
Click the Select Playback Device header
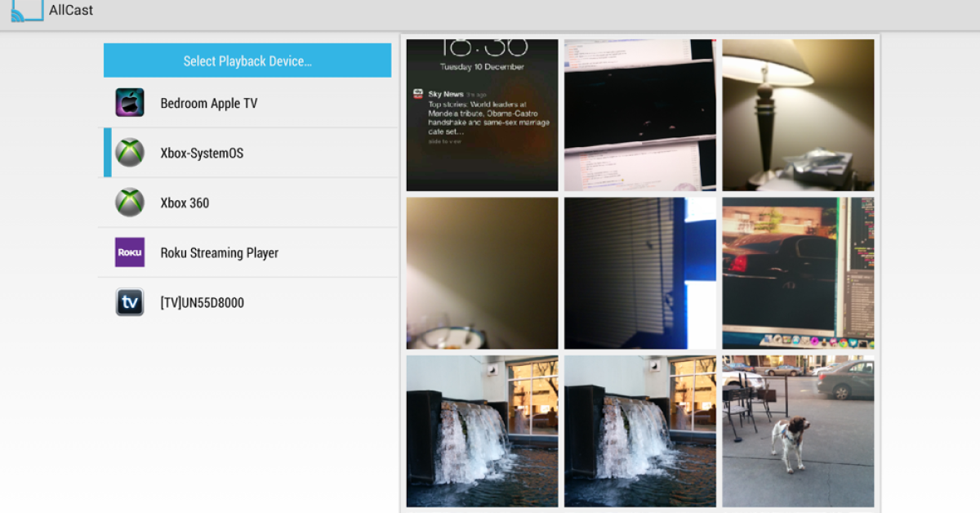247,60
